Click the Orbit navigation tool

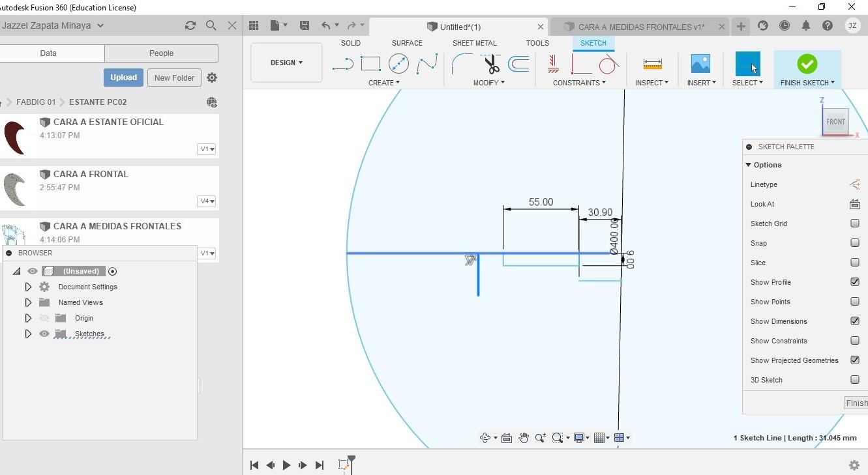click(485, 438)
